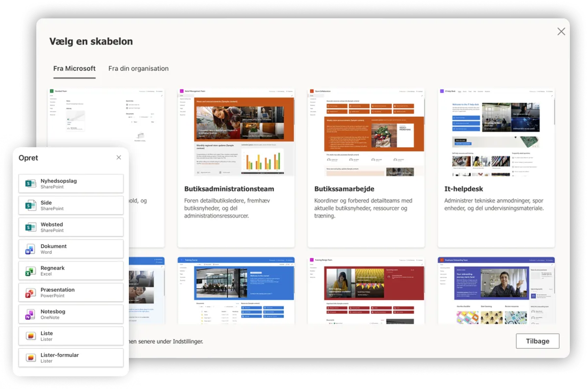Viewport: 588px width, 389px height.
Task: Click the Butiksadministrationsteam title
Action: click(x=229, y=189)
